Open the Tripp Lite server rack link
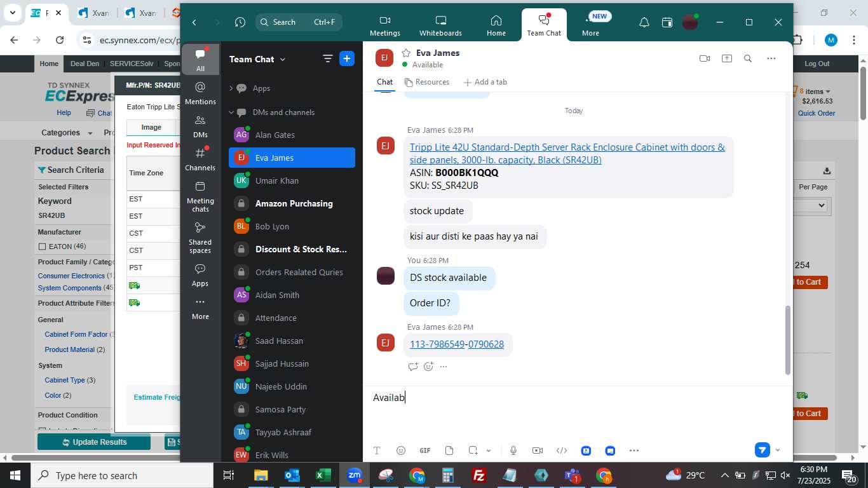The width and height of the screenshot is (868, 488). point(567,153)
